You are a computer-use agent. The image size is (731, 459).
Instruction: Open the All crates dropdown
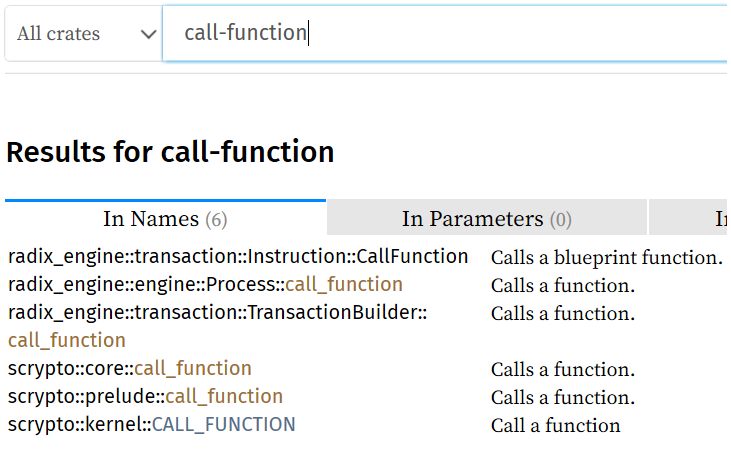coord(83,34)
